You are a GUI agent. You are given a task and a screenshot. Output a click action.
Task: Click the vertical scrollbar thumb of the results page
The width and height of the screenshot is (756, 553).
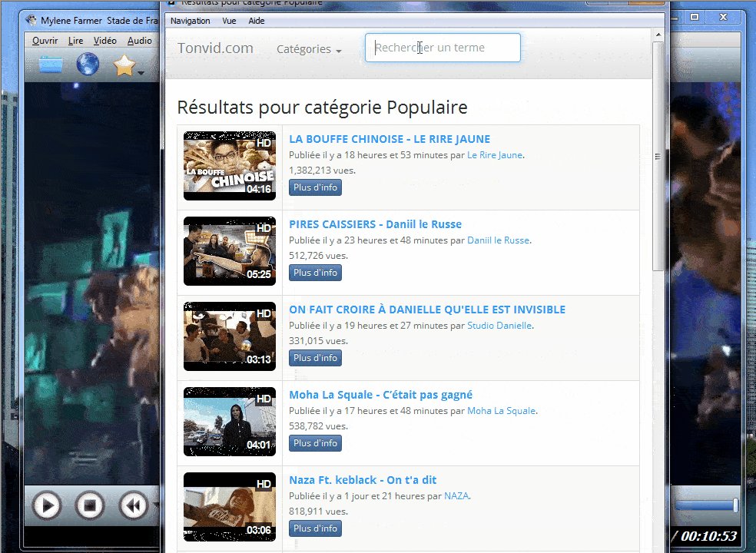[x=658, y=156]
